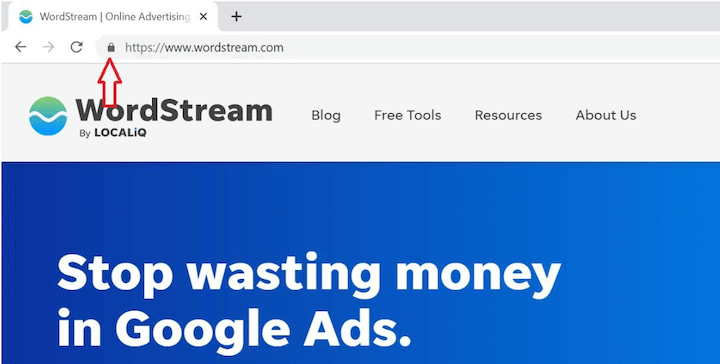Open a new tab with the plus icon
This screenshot has width=720, height=364.
(236, 17)
